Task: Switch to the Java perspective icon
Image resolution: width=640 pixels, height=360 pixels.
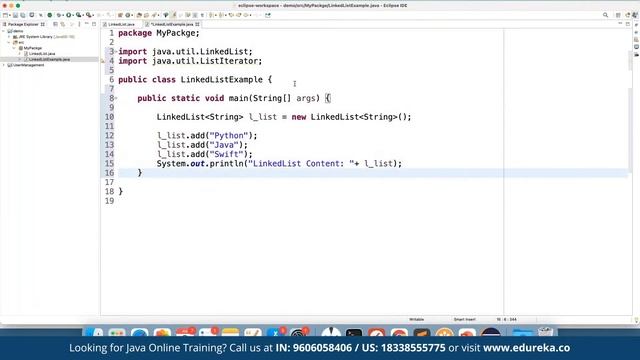Action: (x=635, y=15)
